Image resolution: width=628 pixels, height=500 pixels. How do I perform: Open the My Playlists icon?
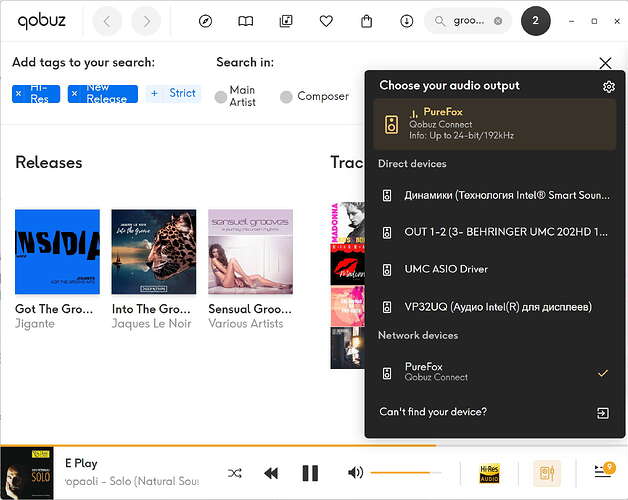point(286,21)
